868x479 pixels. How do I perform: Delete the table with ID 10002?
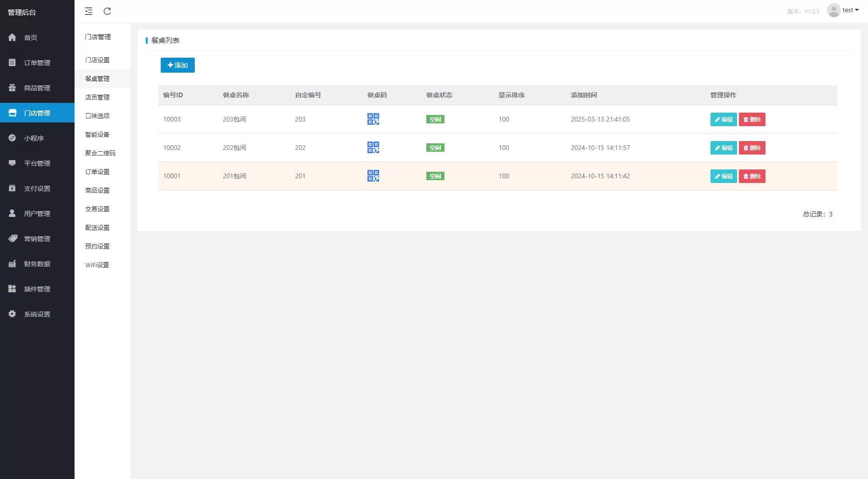click(x=752, y=148)
